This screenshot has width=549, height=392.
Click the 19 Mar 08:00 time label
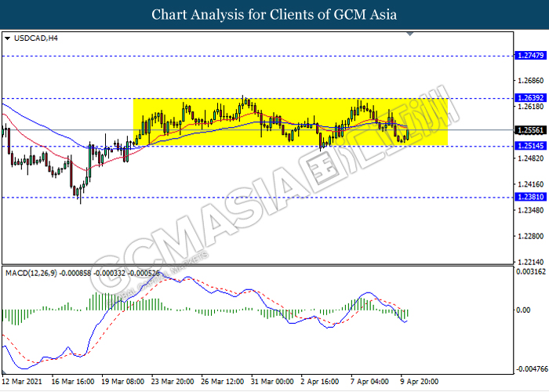tap(122, 382)
